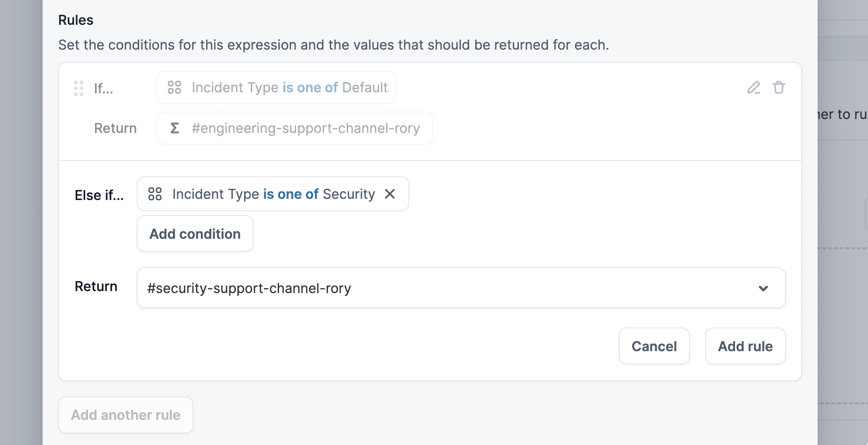The image size is (868, 445).
Task: Click sigma icon next to #engineering-support-channel-rory
Action: tap(175, 128)
